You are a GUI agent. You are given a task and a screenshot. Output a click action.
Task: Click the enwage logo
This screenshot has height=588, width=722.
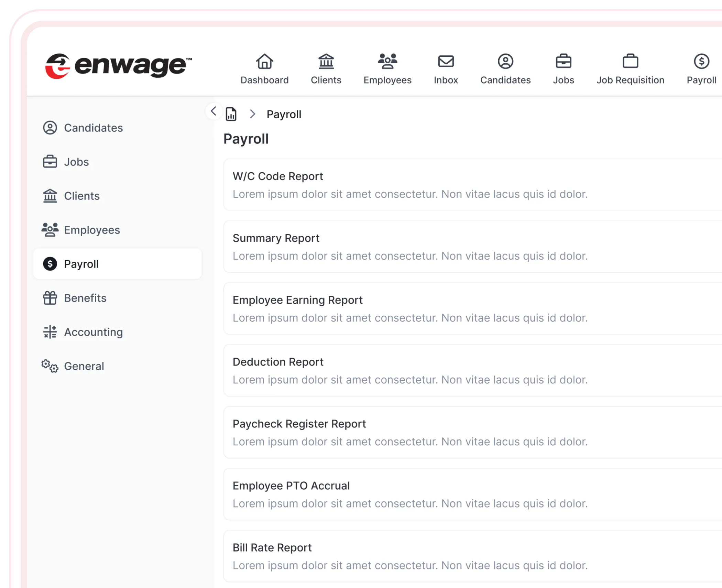(x=119, y=66)
